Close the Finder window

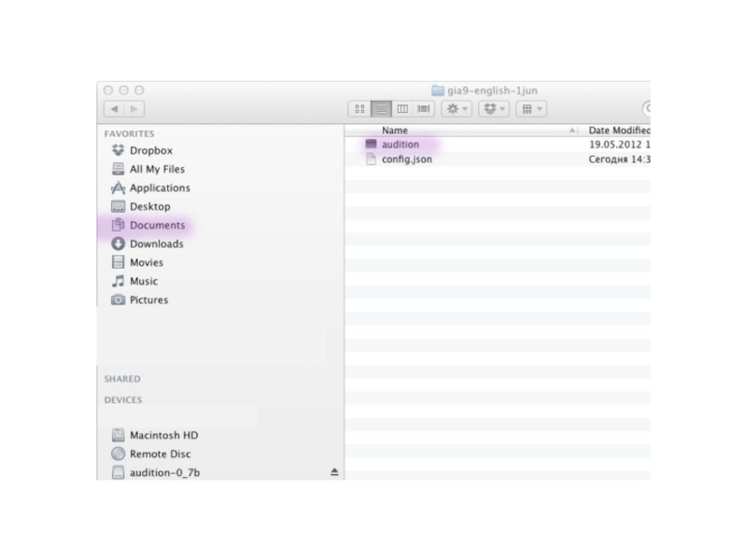point(108,90)
